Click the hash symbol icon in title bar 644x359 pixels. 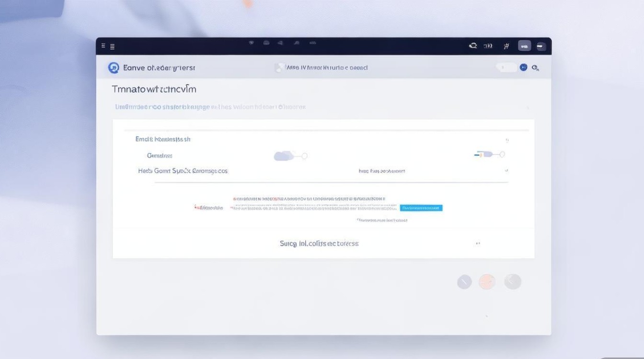coord(506,46)
